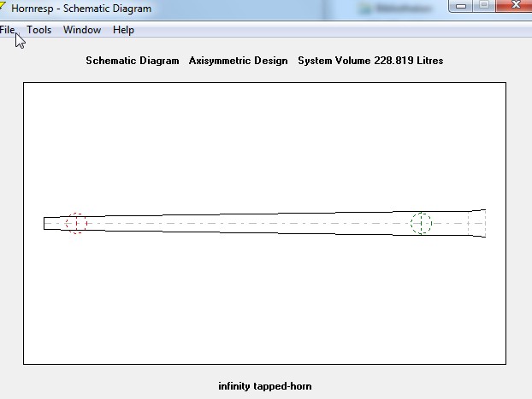This screenshot has height=399, width=532.
Task: Click the red dashed driver circle in the schematic
Action: pyautogui.click(x=76, y=223)
